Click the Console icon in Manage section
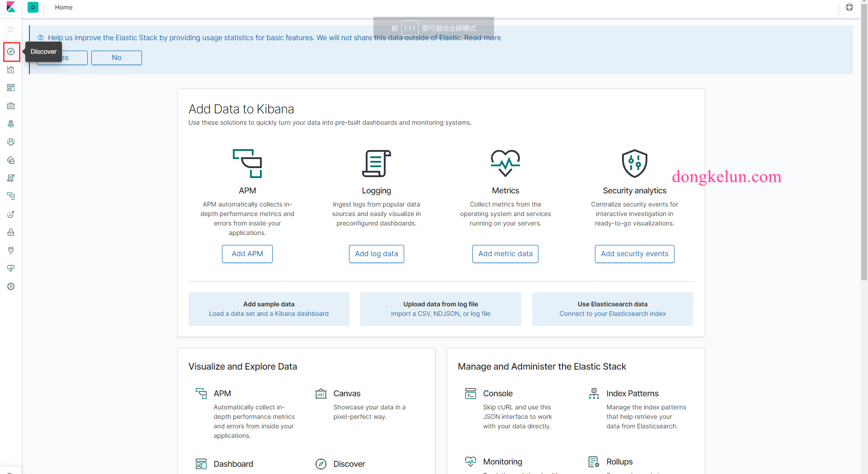Screen dimensions: 868x474 click(x=471, y=394)
